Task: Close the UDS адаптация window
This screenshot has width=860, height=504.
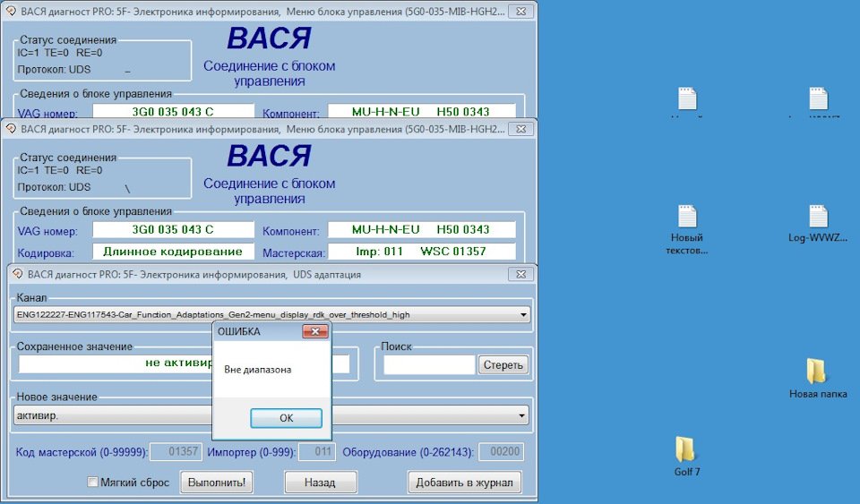Action: (x=521, y=274)
